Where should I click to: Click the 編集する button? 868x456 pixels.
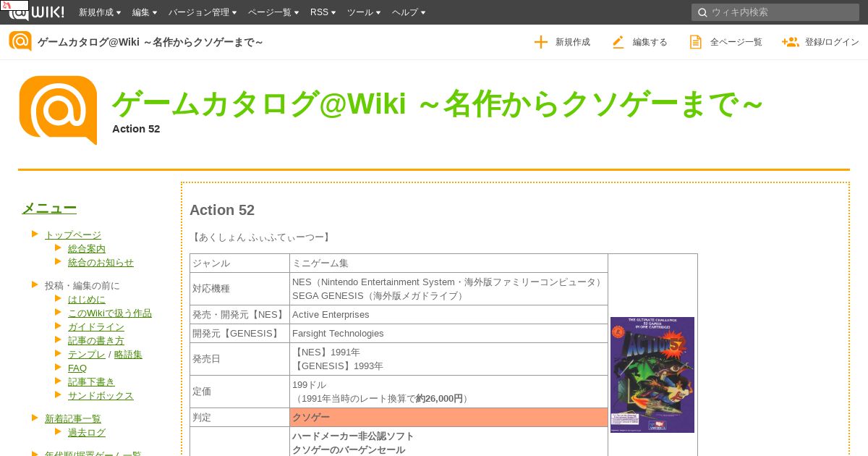[639, 42]
